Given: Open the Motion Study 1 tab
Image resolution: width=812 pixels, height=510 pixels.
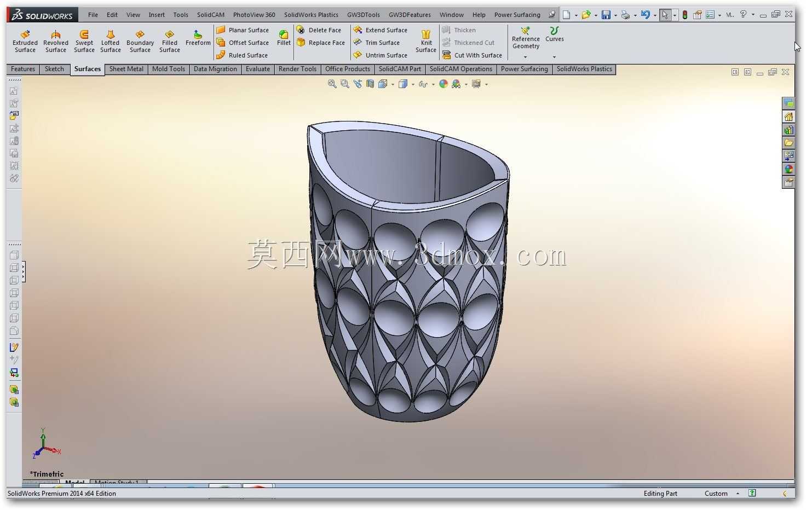Looking at the screenshot, I should pyautogui.click(x=117, y=483).
